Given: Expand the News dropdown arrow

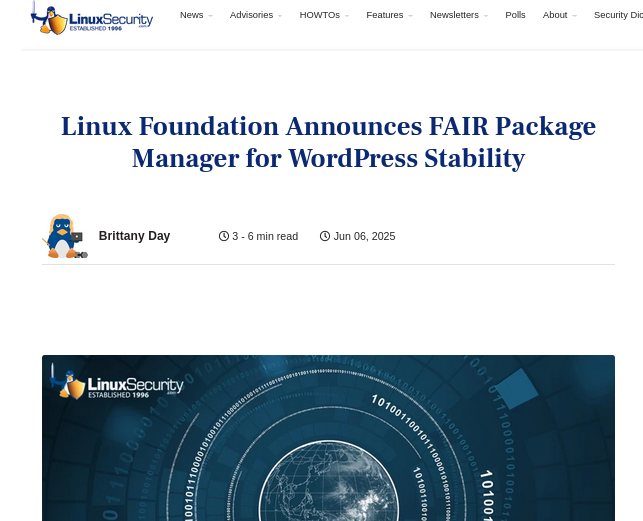Looking at the screenshot, I should pos(210,16).
